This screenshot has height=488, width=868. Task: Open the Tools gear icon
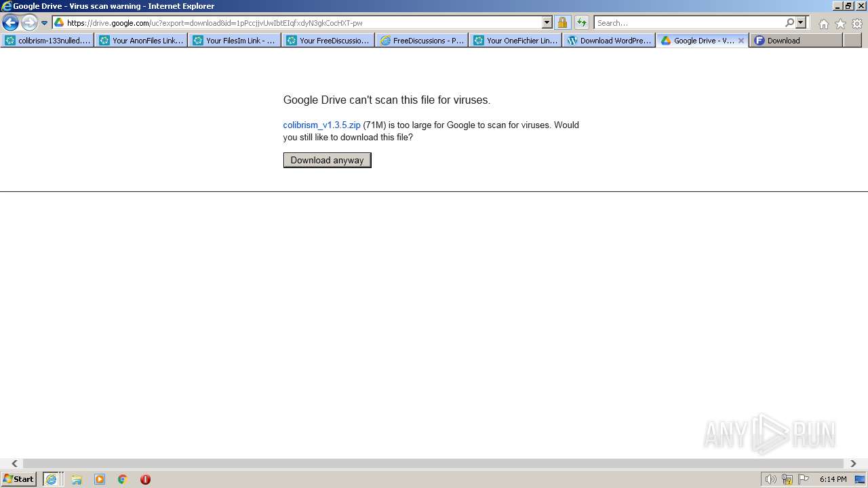[x=857, y=24]
